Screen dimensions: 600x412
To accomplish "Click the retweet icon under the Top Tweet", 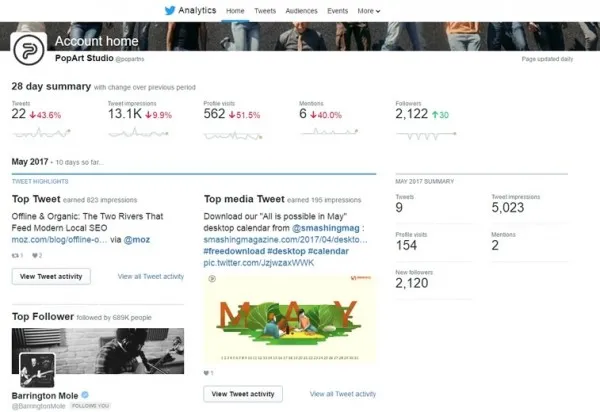I will coord(15,255).
